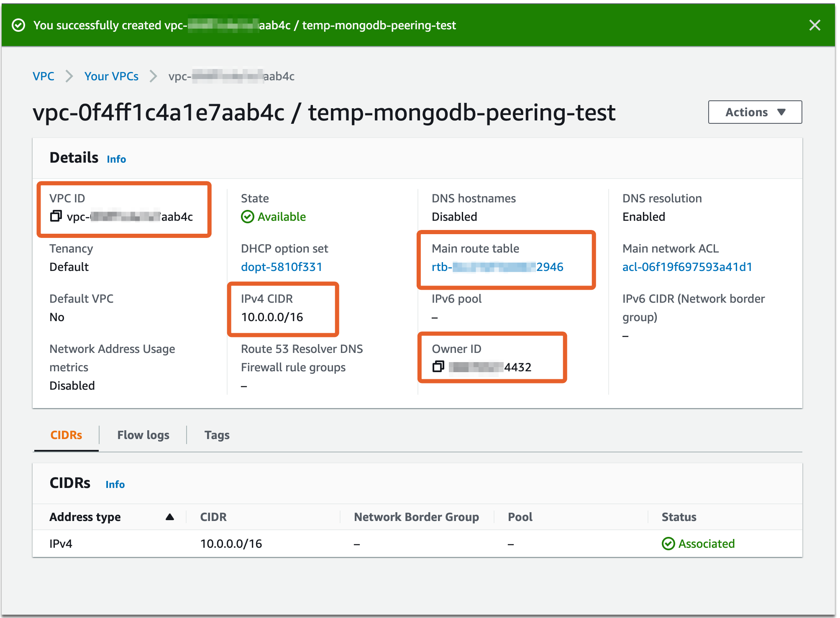Click the Available state status icon
The width and height of the screenshot is (840, 618).
(248, 217)
